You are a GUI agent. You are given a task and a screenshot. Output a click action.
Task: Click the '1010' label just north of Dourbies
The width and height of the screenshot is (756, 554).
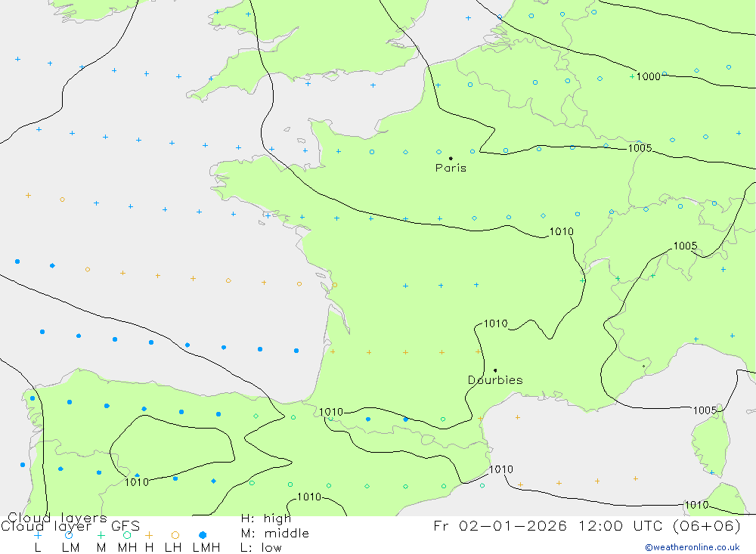click(496, 323)
